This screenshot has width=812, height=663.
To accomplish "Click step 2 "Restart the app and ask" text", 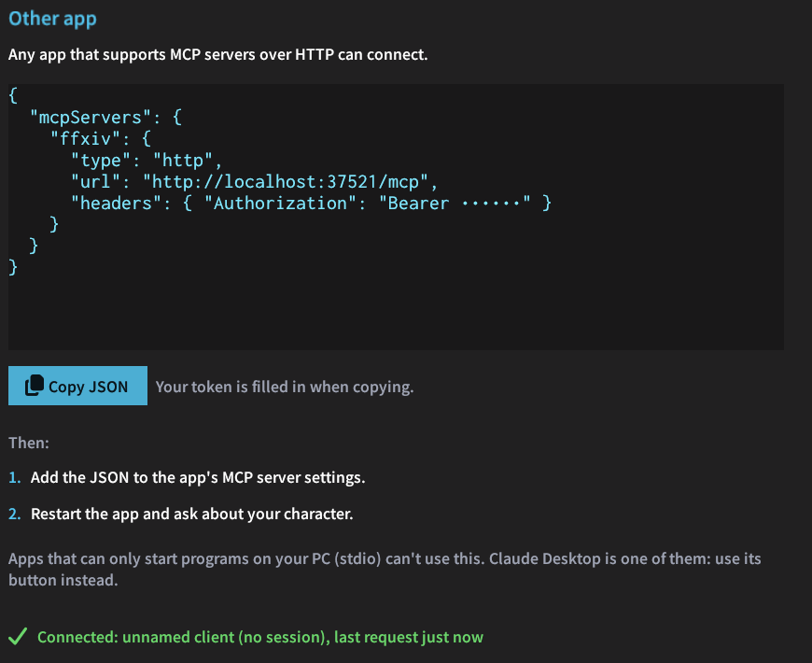I will pos(192,514).
